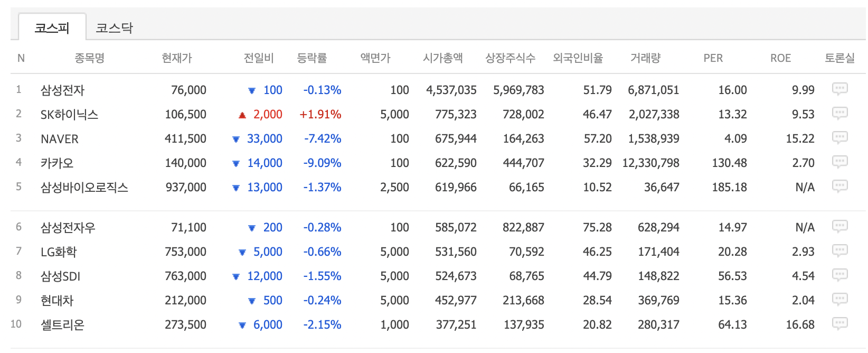Open the 카카오 discussion room icon
Viewport: 868px width, 353px height.
coord(839,162)
